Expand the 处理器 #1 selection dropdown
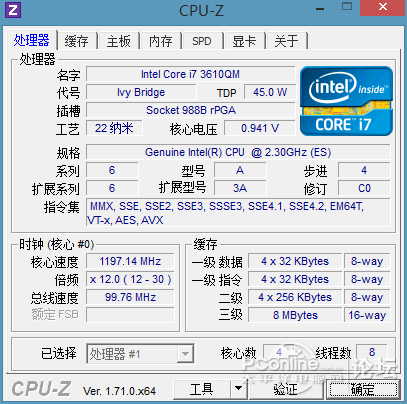407x404 pixels. [185, 354]
